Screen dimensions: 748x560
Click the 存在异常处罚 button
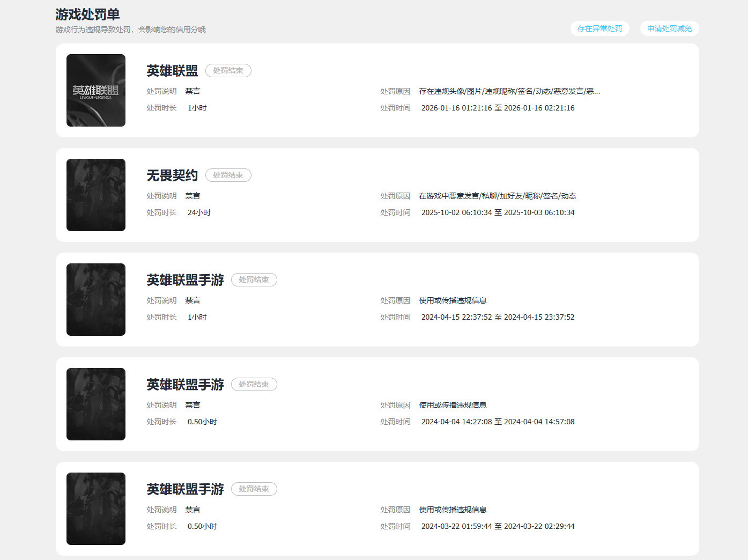599,28
